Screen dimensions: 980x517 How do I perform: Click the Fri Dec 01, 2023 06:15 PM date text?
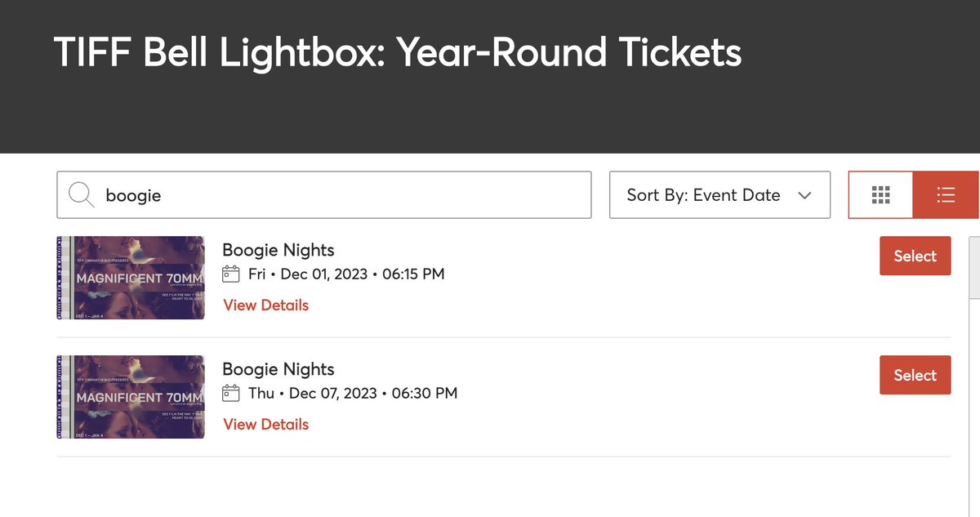tap(346, 274)
